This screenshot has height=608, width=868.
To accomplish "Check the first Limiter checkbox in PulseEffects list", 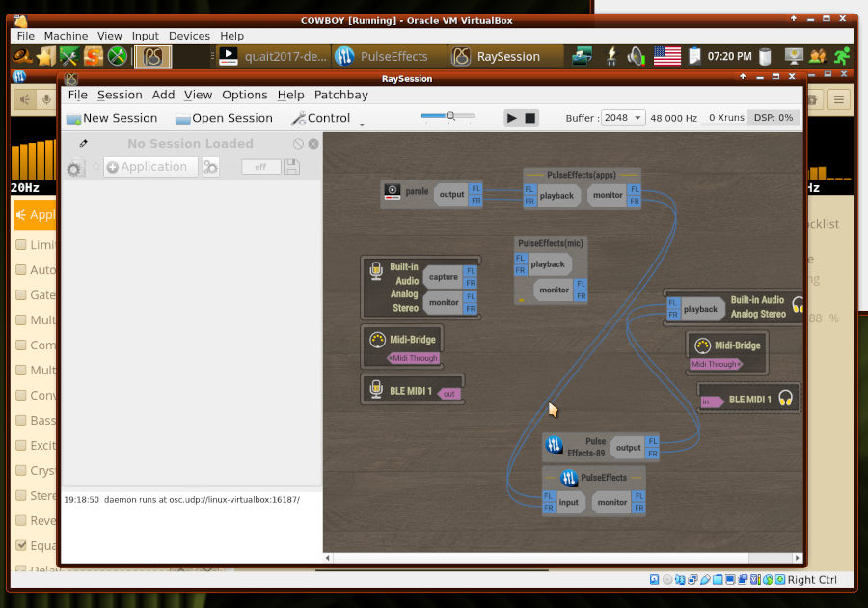I will (21, 245).
